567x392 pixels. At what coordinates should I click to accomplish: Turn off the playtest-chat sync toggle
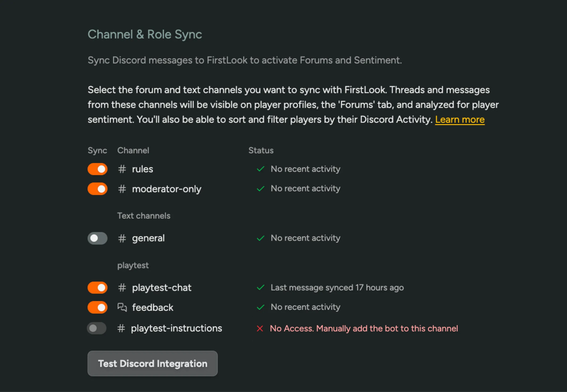tap(97, 288)
